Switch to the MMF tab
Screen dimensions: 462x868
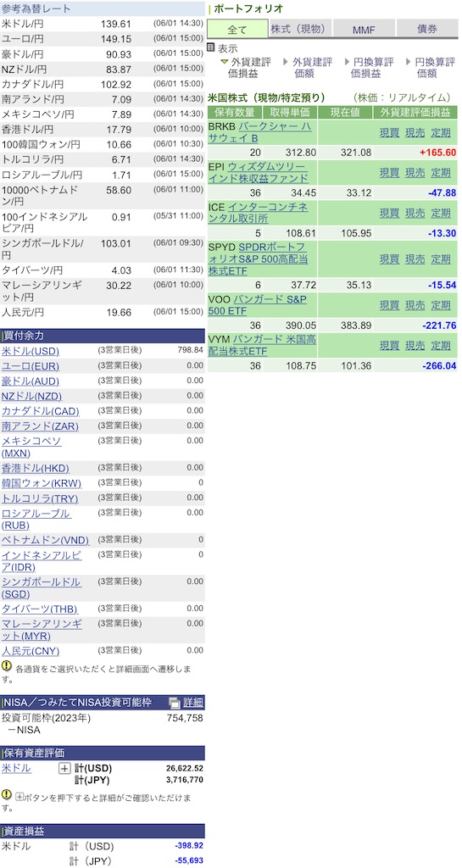tap(364, 30)
